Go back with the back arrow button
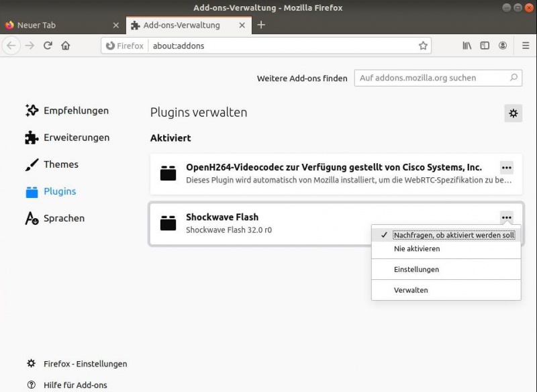537x392 pixels. click(11, 46)
